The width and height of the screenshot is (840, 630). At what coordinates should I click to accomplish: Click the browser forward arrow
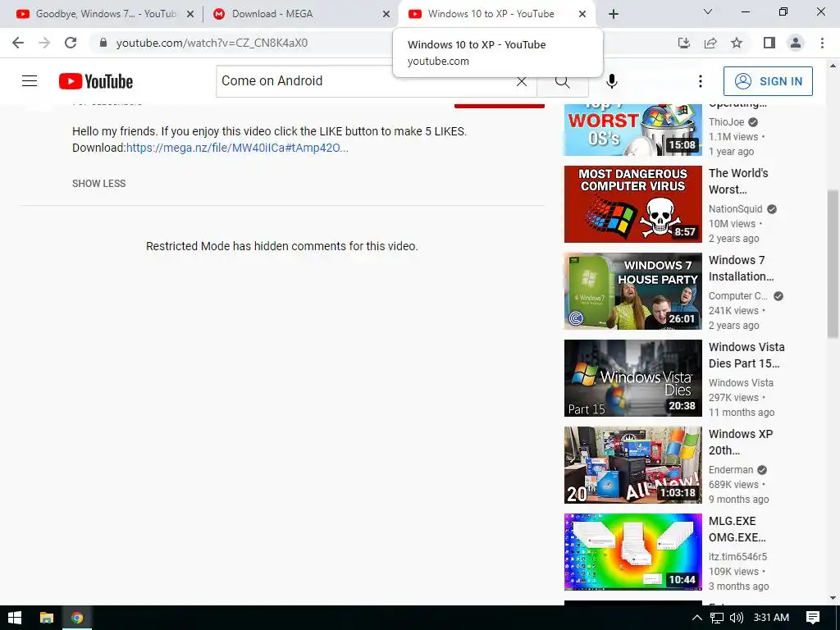(44, 43)
